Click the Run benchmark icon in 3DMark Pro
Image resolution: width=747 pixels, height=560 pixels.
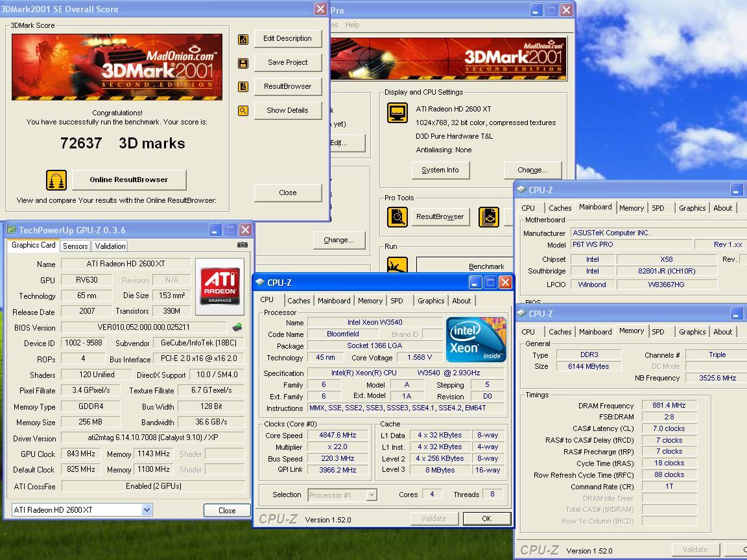[397, 264]
